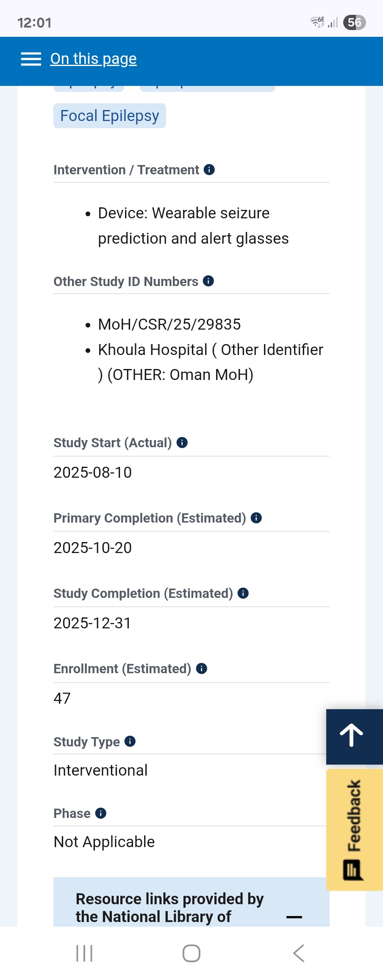This screenshot has width=383, height=980.
Task: Open info icon for Study Completion (Estimated)
Action: pos(243,593)
